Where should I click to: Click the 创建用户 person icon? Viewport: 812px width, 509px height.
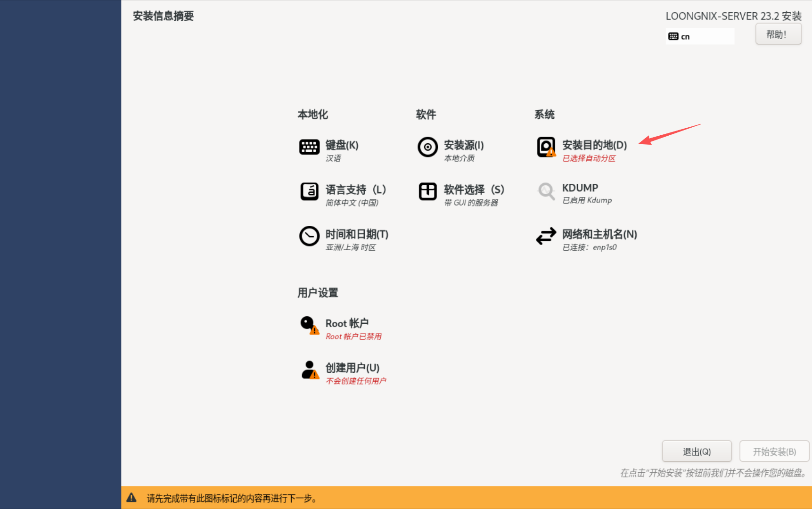pyautogui.click(x=309, y=370)
